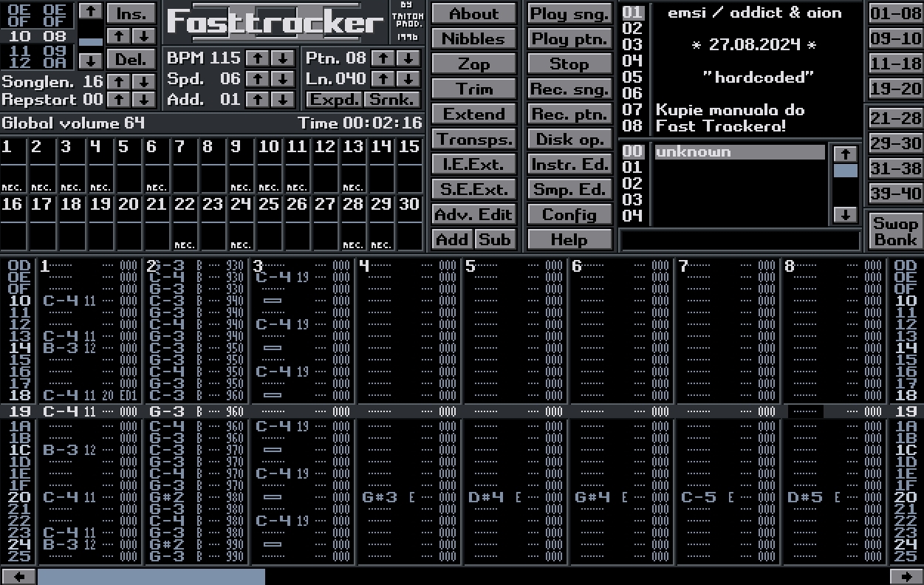Switch to instrument bank 39-40
The width and height of the screenshot is (924, 585).
[895, 194]
